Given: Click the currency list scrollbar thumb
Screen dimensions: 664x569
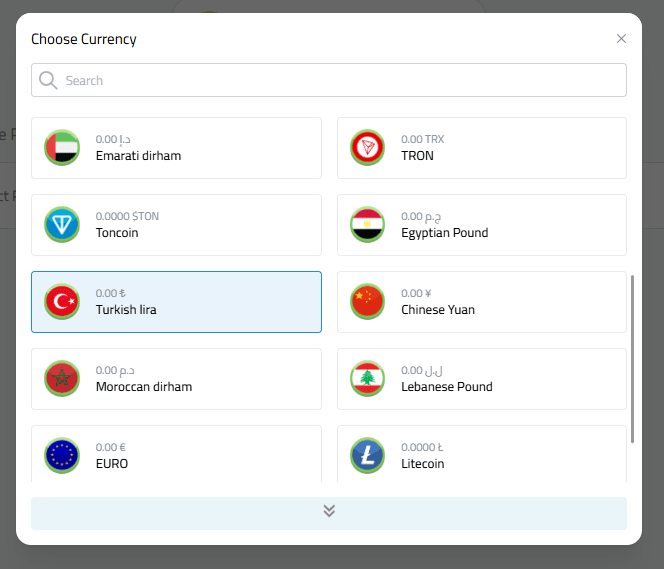Looking at the screenshot, I should [632, 359].
